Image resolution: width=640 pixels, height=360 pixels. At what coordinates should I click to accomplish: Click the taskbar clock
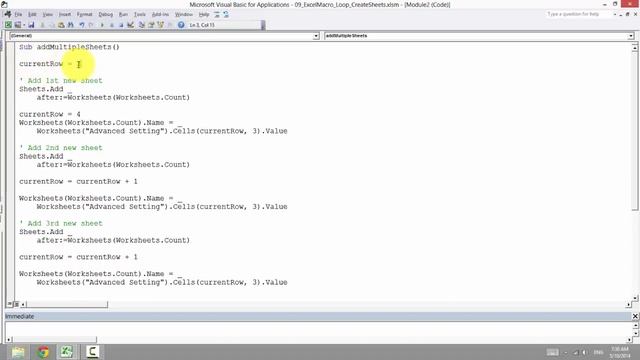pos(620,352)
